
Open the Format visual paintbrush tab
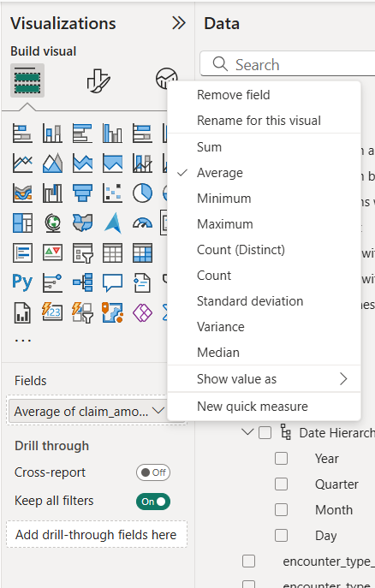point(98,80)
